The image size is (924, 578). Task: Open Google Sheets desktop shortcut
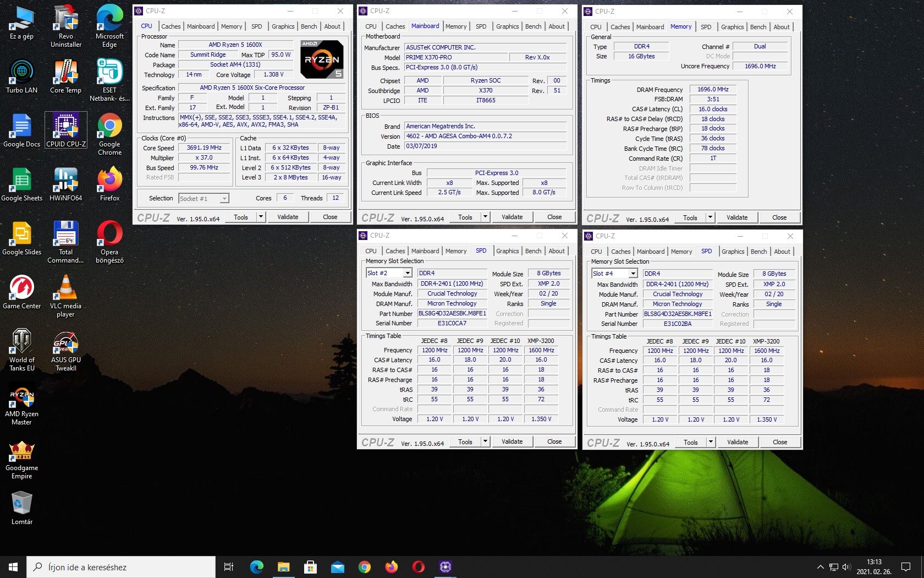tap(21, 184)
